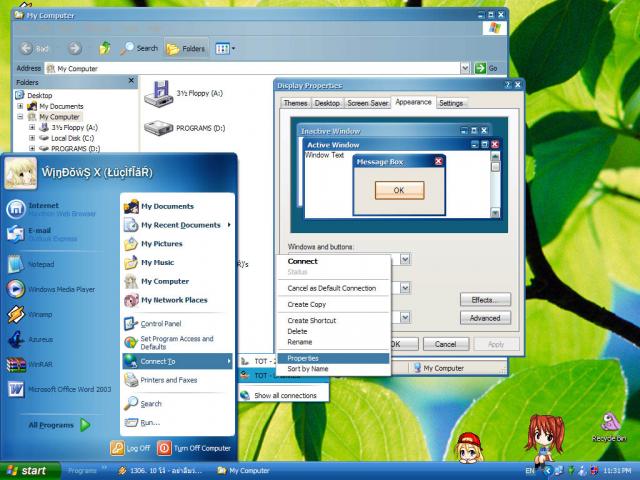Open Internet browser from Start menu
Image resolution: width=640 pixels, height=480 pixels.
pos(51,209)
